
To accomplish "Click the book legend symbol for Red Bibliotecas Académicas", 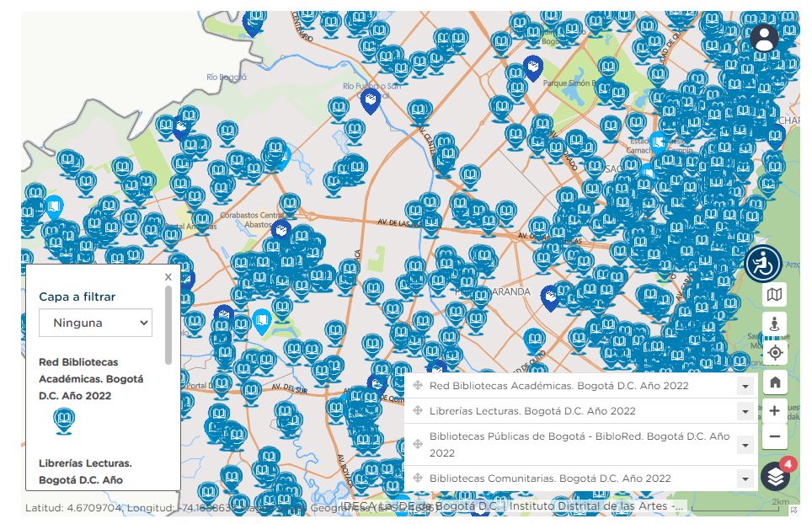I will pyautogui.click(x=64, y=420).
